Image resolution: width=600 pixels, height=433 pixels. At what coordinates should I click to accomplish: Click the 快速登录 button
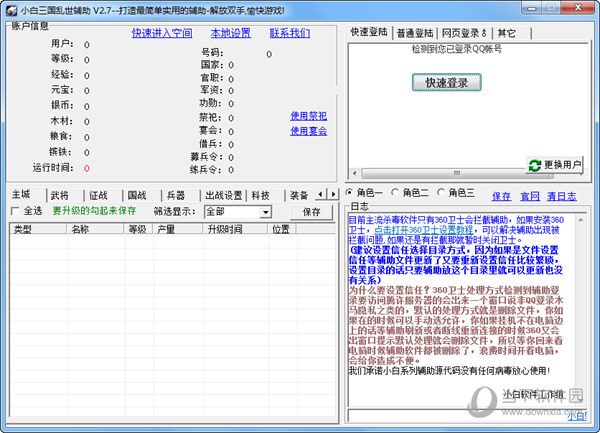tap(447, 83)
